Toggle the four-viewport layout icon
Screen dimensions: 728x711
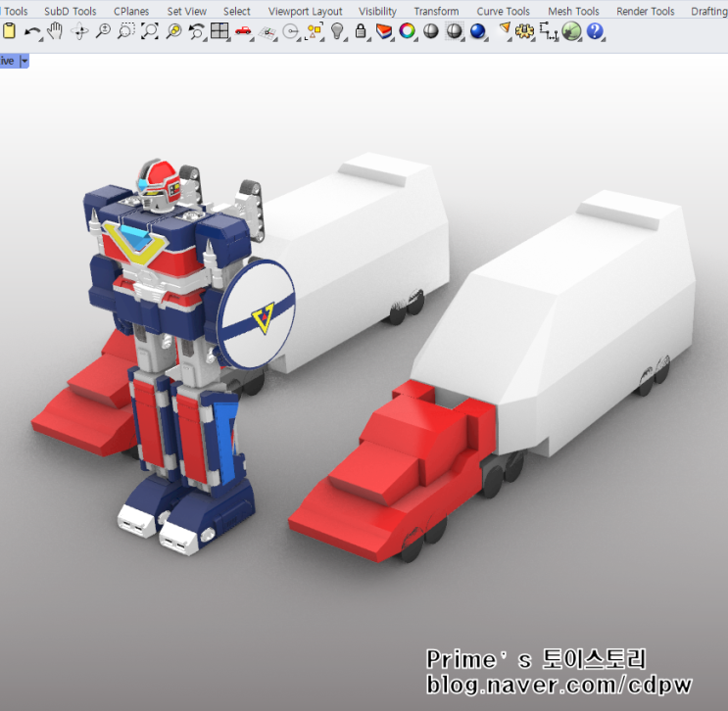pos(219,31)
